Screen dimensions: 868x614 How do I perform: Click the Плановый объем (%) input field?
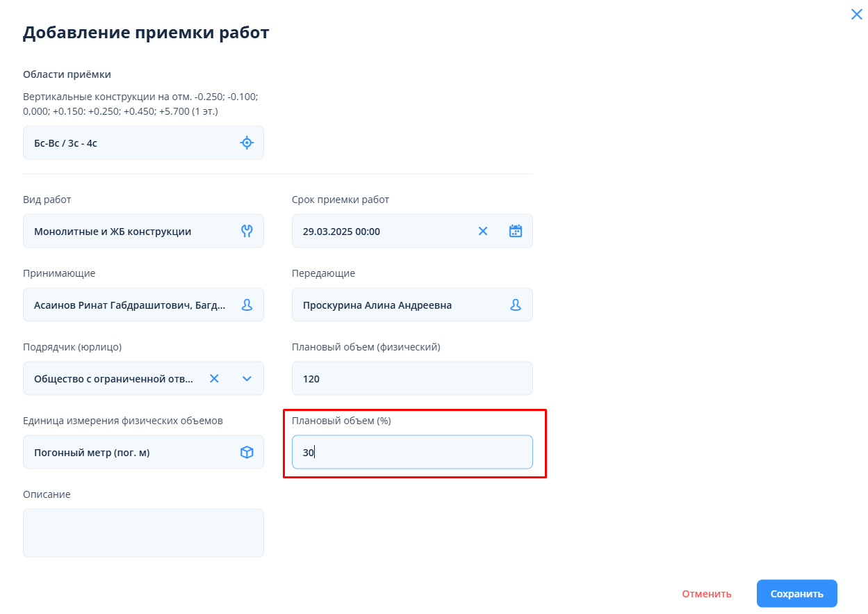[412, 453]
